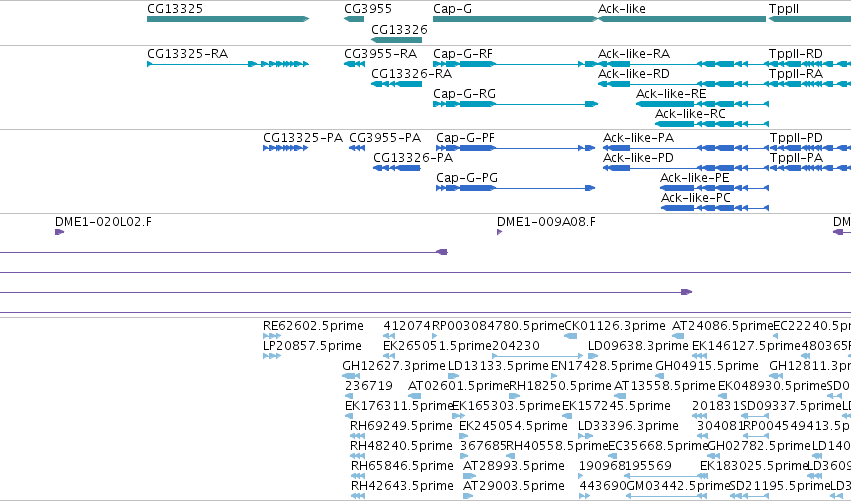
Task: Select protein CG3955-PA
Action: click(x=357, y=148)
